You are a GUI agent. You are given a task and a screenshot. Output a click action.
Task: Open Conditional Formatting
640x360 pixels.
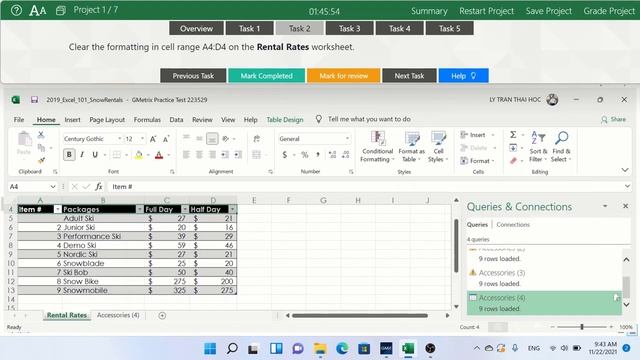(377, 147)
